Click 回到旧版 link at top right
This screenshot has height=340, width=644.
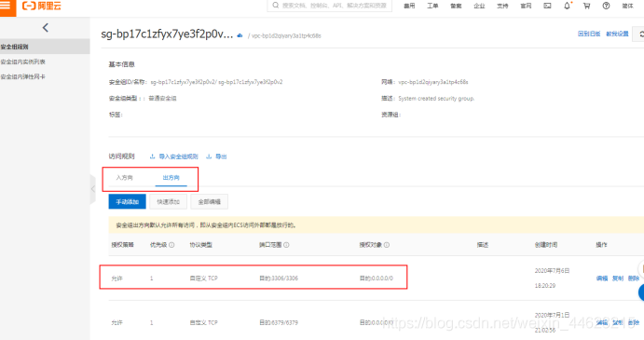[589, 34]
